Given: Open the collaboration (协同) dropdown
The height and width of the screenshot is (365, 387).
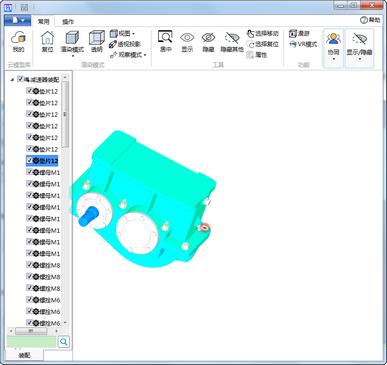Looking at the screenshot, I should pyautogui.click(x=333, y=48).
